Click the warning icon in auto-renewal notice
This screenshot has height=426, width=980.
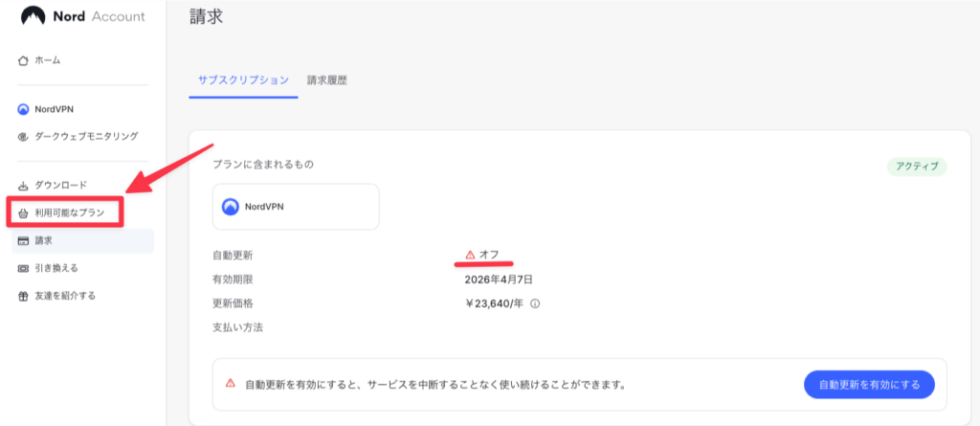pos(231,384)
